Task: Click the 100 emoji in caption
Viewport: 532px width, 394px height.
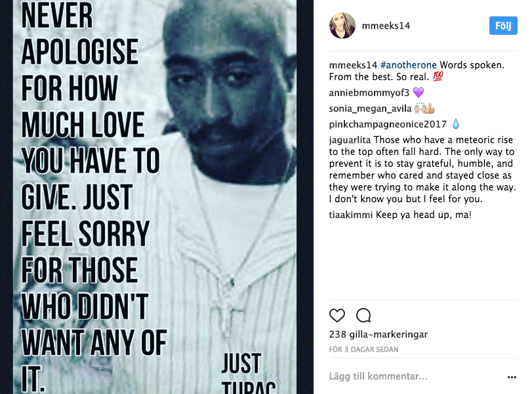Action: (438, 76)
